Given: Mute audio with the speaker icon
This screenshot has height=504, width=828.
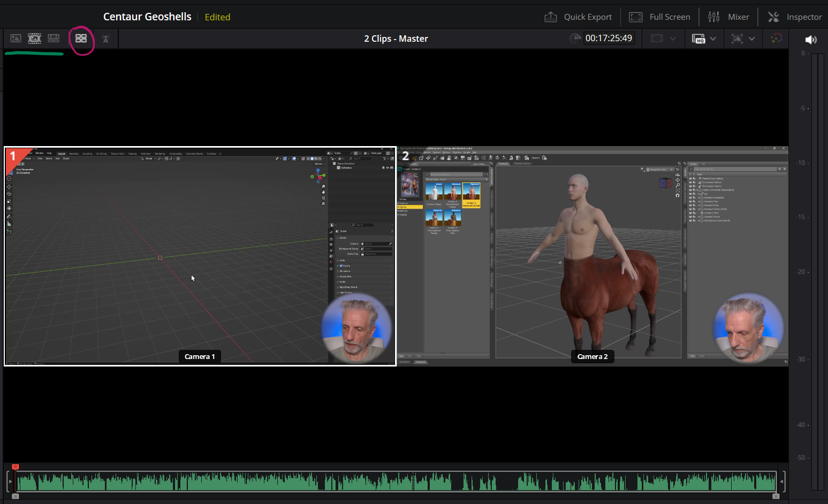Looking at the screenshot, I should pos(811,40).
